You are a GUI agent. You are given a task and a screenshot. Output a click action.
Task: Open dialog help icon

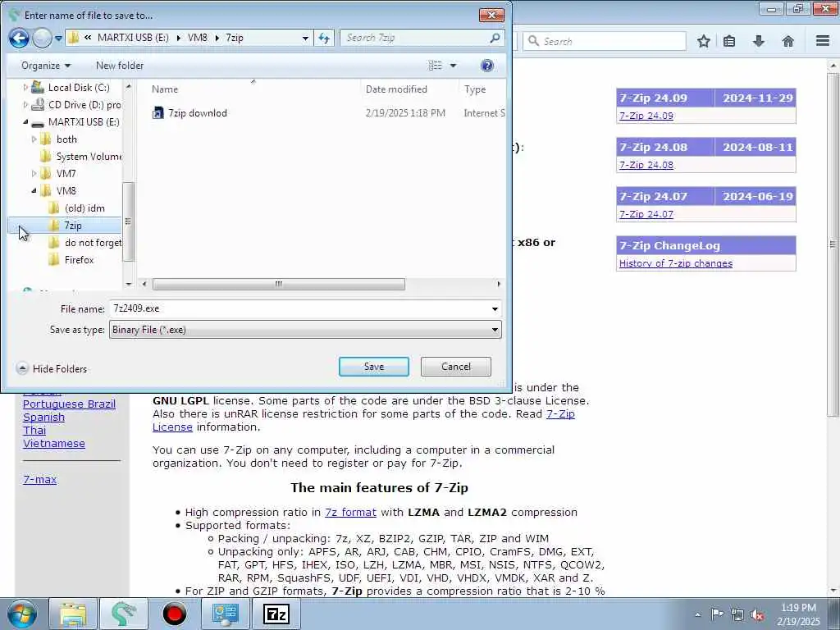pyautogui.click(x=487, y=66)
